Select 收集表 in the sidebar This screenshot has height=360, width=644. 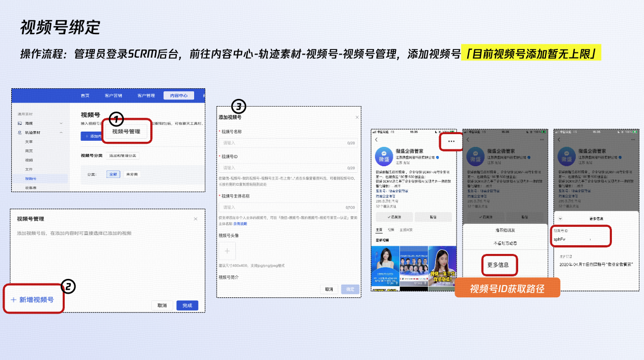[31, 188]
